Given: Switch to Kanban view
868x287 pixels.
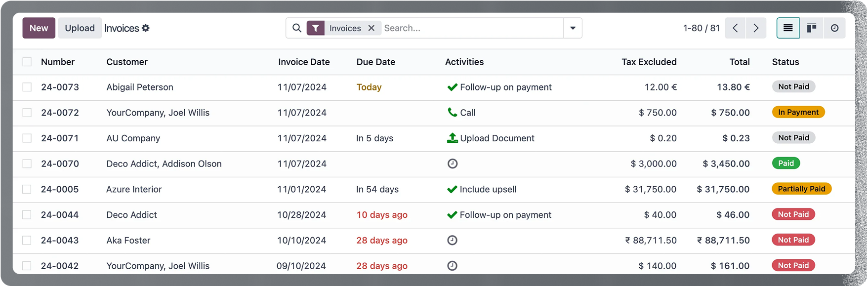Looking at the screenshot, I should point(811,28).
